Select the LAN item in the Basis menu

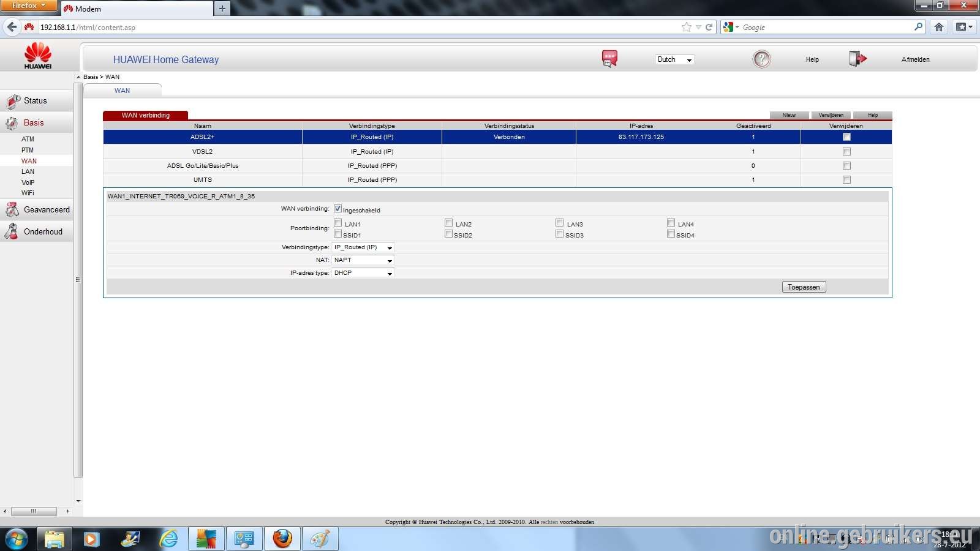(x=28, y=171)
